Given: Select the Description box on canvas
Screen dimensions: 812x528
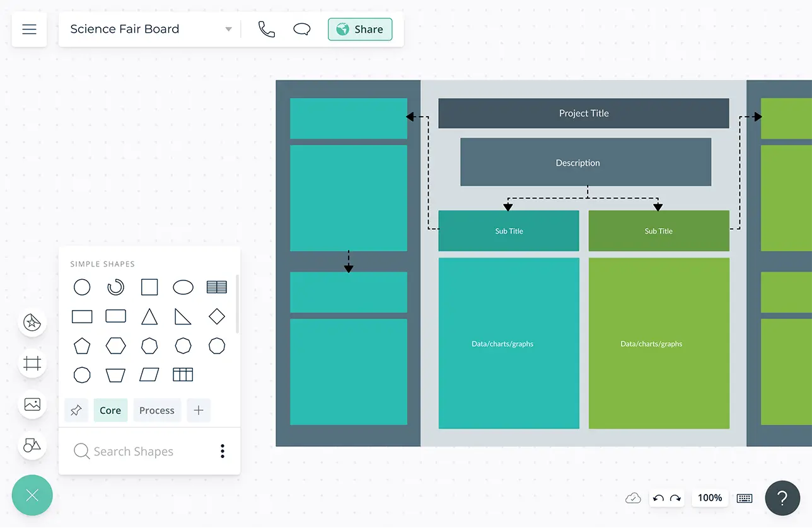Looking at the screenshot, I should (586, 163).
